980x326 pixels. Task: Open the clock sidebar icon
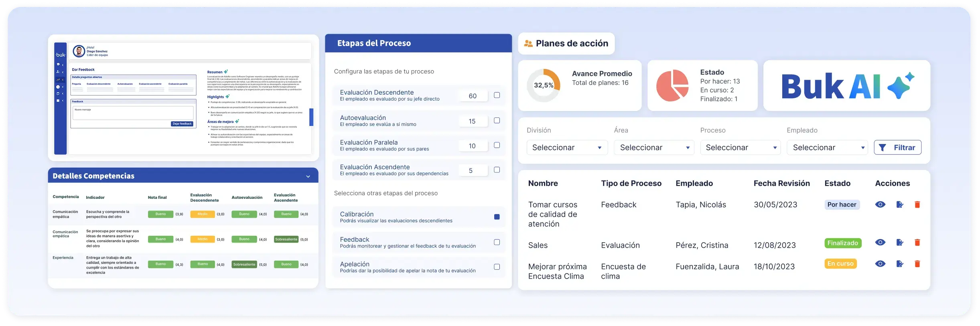58,87
